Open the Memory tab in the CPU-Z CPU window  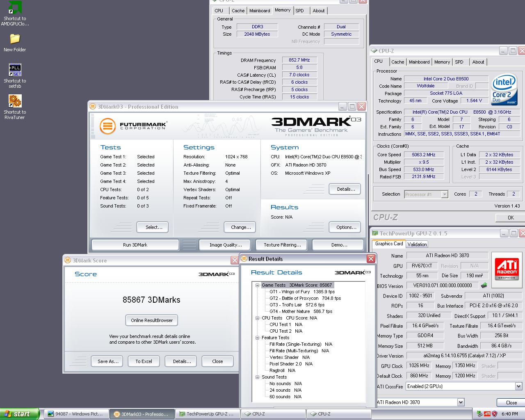pyautogui.click(x=442, y=62)
